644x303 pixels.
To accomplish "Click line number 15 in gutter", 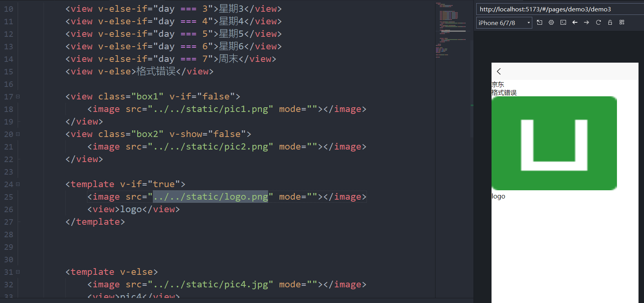I will tap(9, 71).
